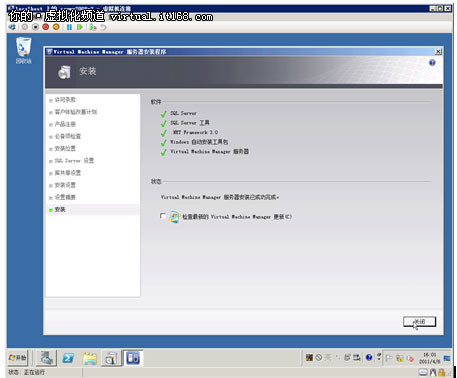The height and width of the screenshot is (378, 457).
Task: Select the 库共享设置 step
Action: coord(68,173)
